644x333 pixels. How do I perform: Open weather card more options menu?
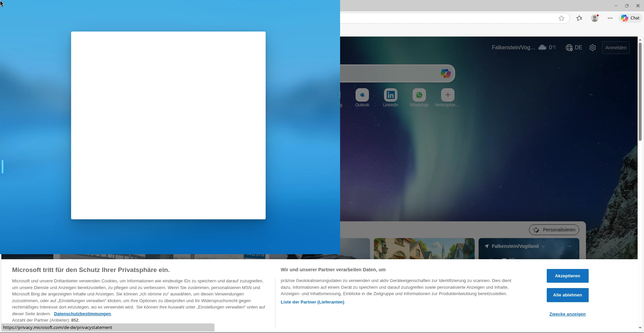click(x=569, y=246)
